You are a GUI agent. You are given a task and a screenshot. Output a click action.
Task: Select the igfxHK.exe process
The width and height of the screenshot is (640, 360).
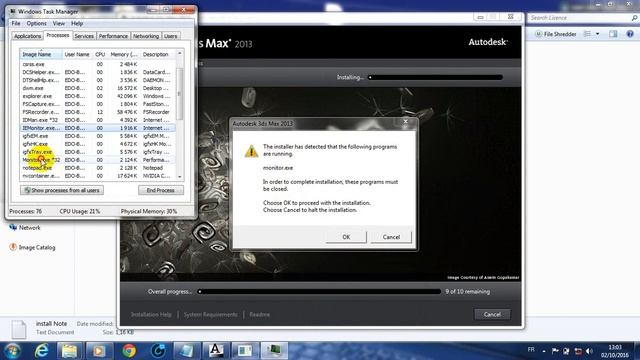click(98, 144)
